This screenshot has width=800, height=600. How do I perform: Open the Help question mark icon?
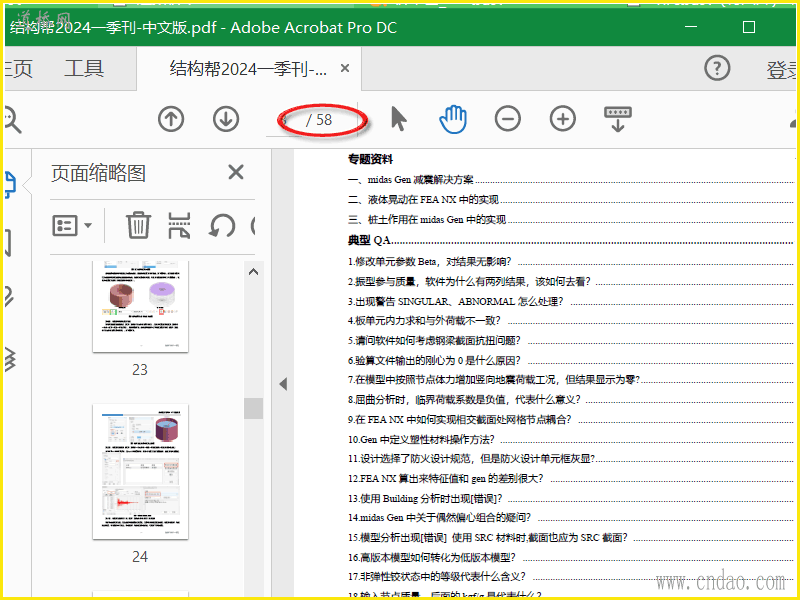(717, 68)
